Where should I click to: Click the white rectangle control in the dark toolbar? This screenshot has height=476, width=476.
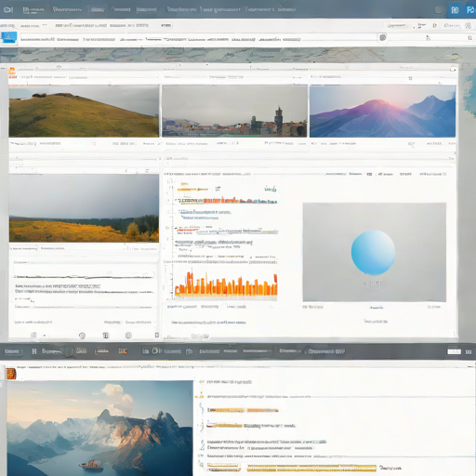(x=454, y=351)
